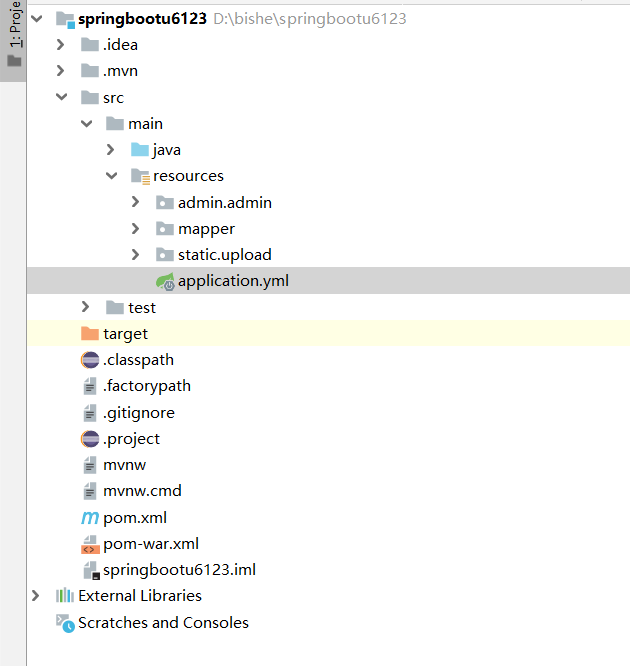Select the static.upload folder
Image resolution: width=630 pixels, height=666 pixels.
[x=224, y=255]
